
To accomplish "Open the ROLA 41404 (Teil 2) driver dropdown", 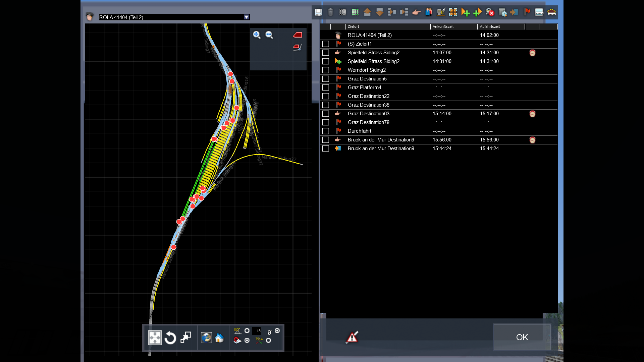I will [247, 17].
